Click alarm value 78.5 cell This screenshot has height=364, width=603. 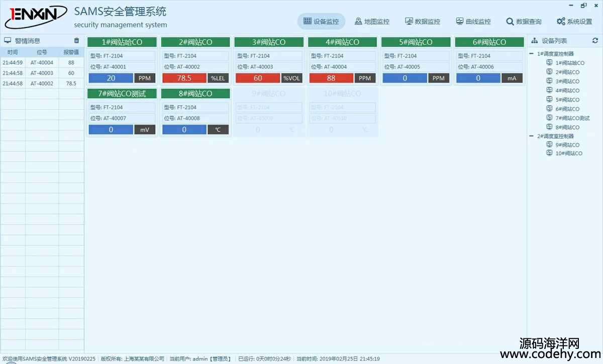pos(71,83)
